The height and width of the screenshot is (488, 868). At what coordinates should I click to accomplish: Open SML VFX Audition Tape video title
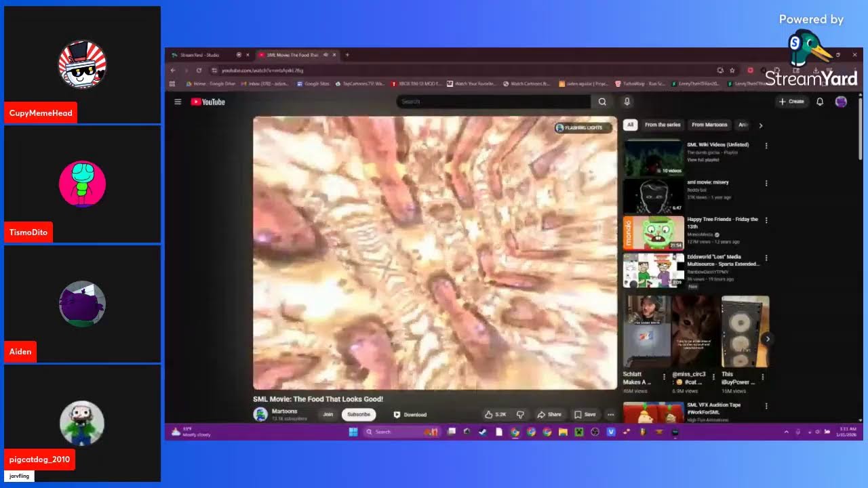713,408
